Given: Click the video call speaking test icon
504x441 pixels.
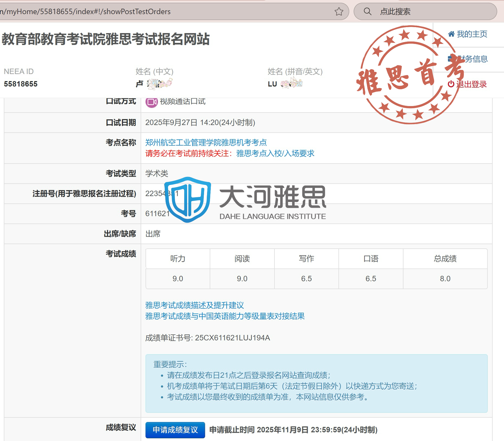Looking at the screenshot, I should point(151,102).
